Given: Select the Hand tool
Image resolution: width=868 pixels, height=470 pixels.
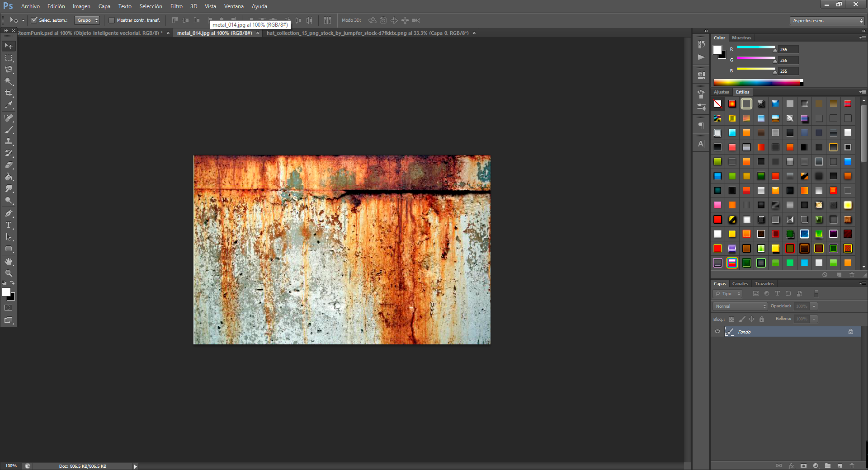Looking at the screenshot, I should click(9, 262).
